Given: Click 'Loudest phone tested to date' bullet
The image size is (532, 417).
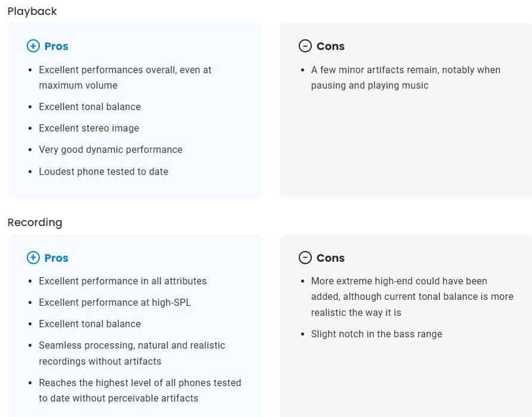Looking at the screenshot, I should [104, 172].
